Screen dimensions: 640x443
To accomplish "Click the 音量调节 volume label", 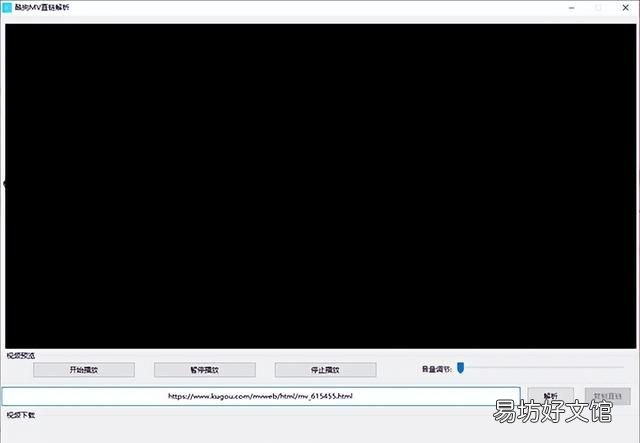I will 436,369.
